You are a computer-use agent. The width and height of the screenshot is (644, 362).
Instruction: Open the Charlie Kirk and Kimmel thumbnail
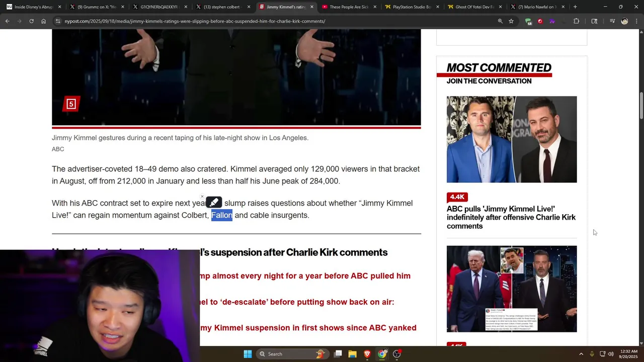512,139
